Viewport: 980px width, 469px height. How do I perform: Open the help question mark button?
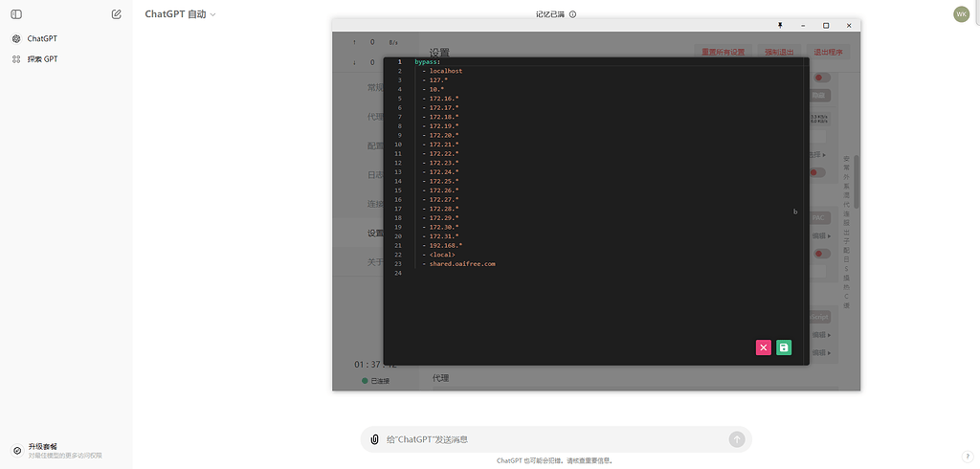coord(967,457)
